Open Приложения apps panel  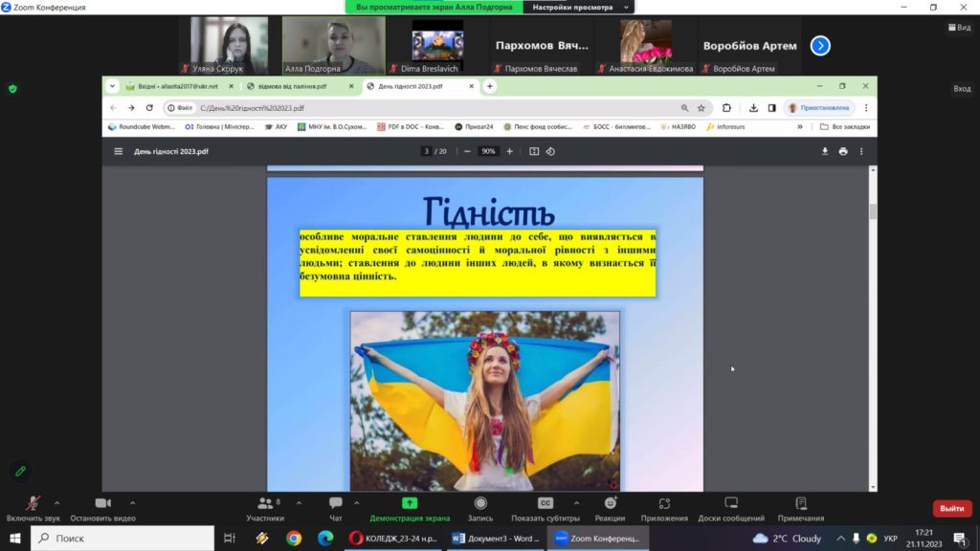[x=664, y=509]
